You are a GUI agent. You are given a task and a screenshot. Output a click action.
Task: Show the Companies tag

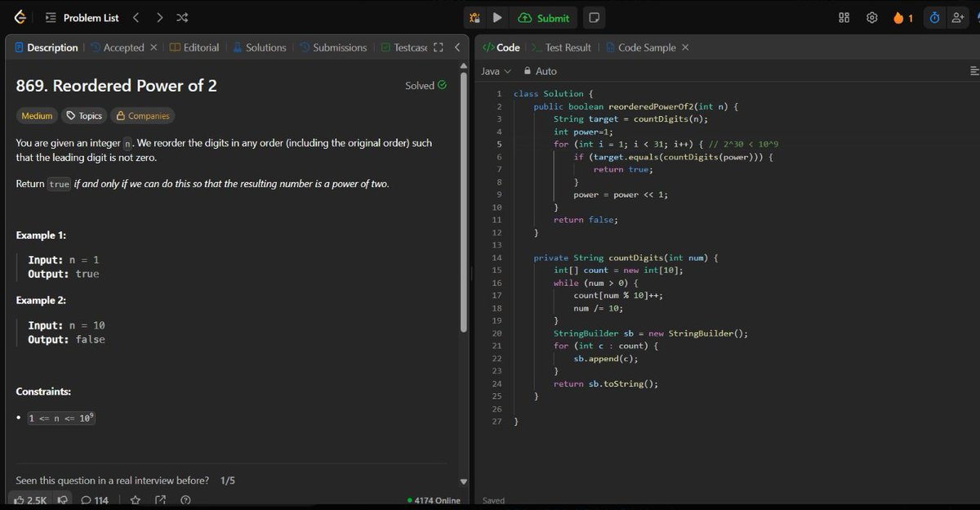pos(143,116)
